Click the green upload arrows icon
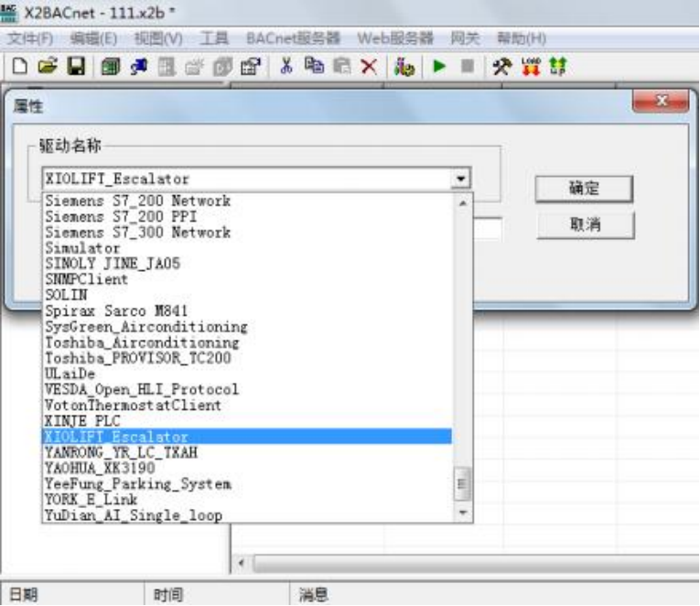Viewport: 700px width, 606px height. click(x=558, y=67)
